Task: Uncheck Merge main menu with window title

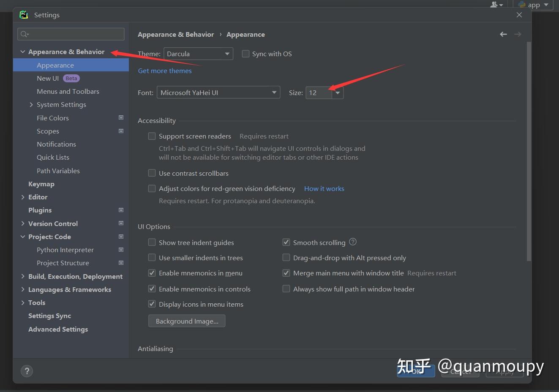Action: coord(286,273)
